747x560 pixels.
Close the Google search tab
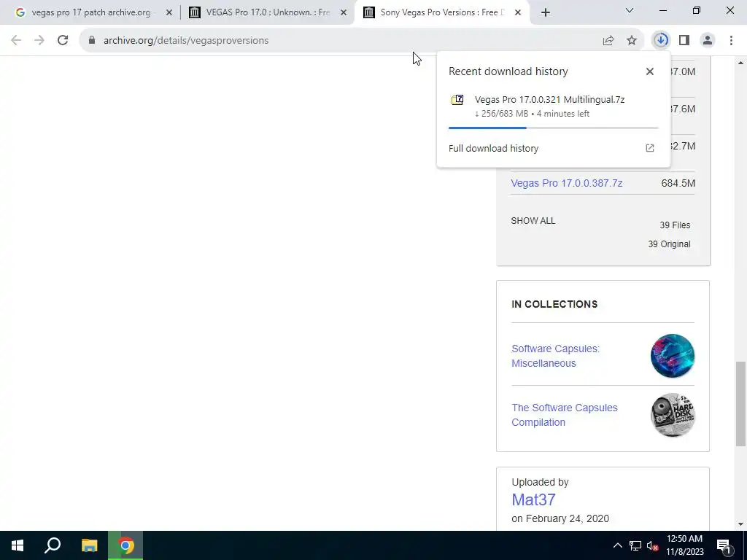point(169,12)
